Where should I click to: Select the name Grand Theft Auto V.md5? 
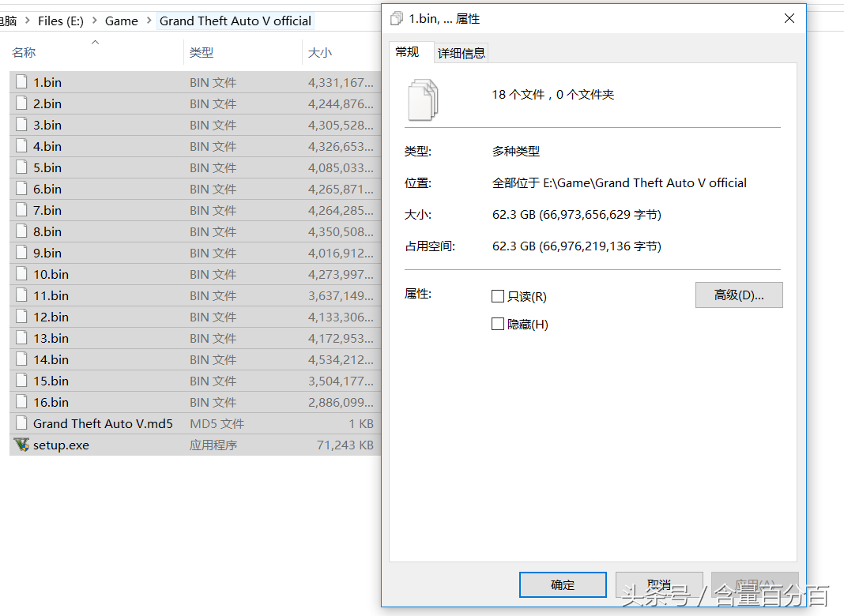point(103,424)
